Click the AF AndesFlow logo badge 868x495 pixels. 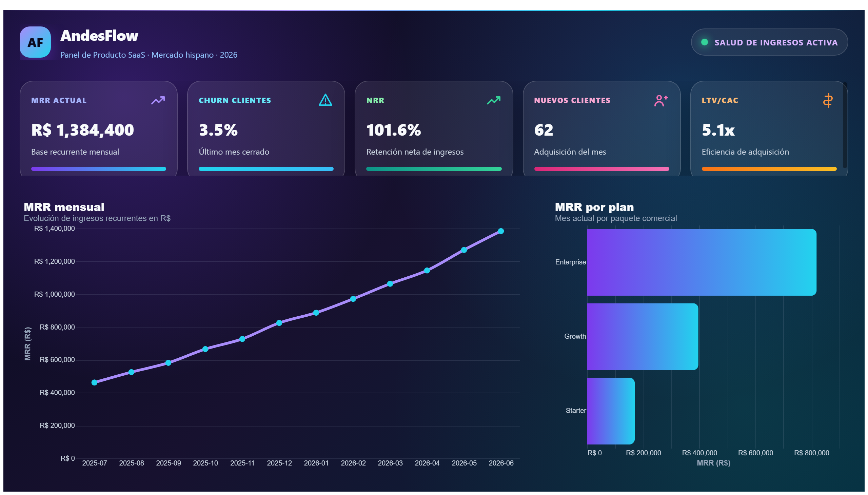click(x=35, y=42)
